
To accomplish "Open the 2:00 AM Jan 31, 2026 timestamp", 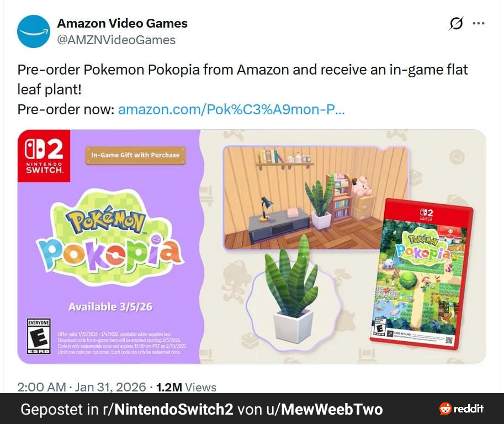I will 82,386.
